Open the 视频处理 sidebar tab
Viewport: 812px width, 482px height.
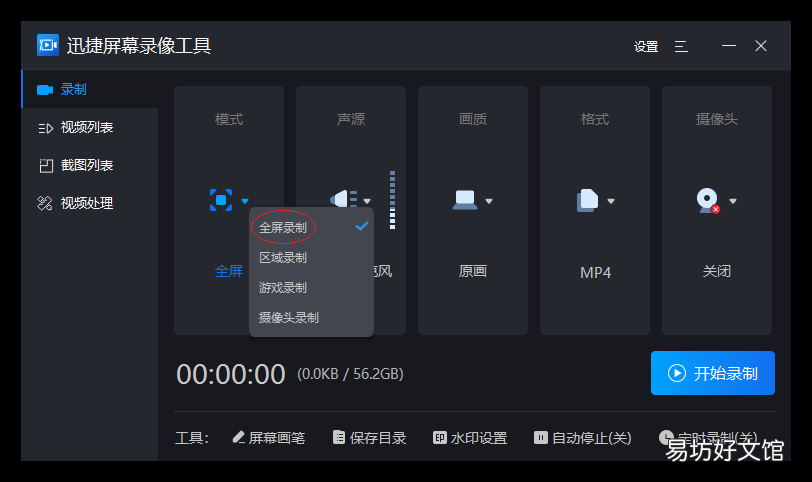point(90,203)
